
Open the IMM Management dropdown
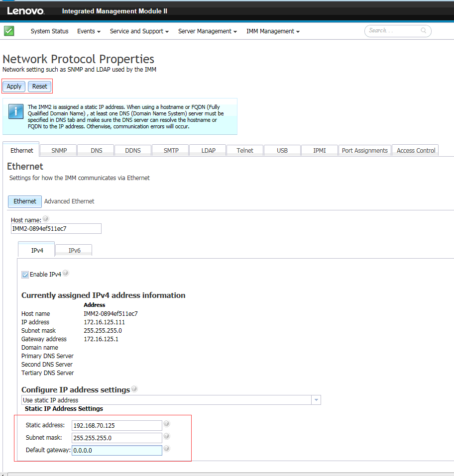273,31
